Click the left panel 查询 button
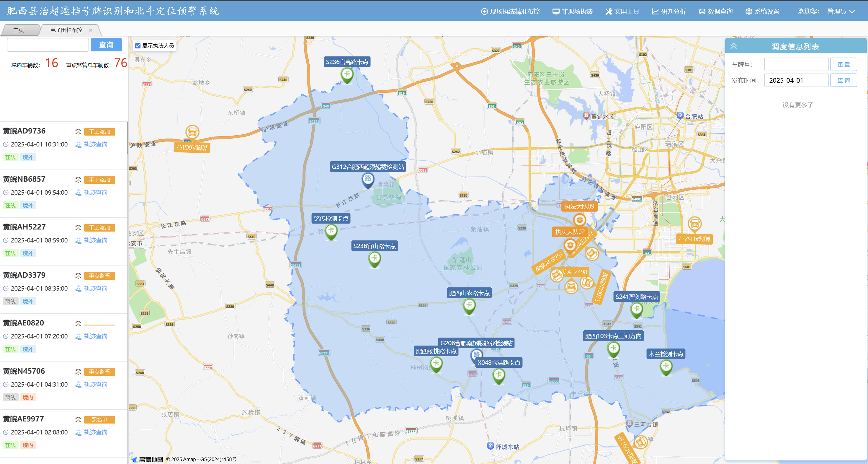Viewport: 868px width, 464px height. pos(106,45)
